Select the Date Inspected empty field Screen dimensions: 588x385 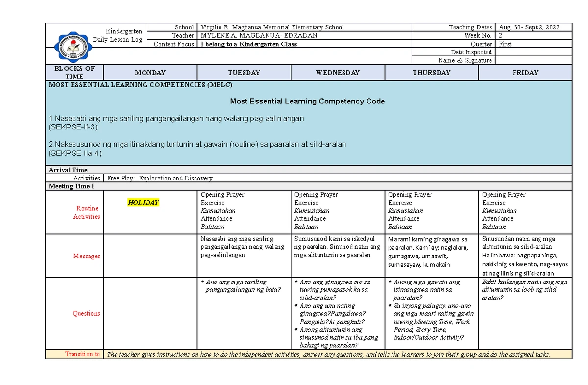pos(534,52)
